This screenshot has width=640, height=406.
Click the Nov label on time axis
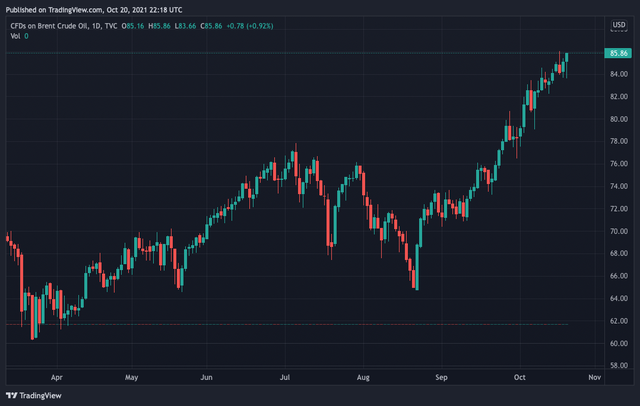click(x=595, y=377)
